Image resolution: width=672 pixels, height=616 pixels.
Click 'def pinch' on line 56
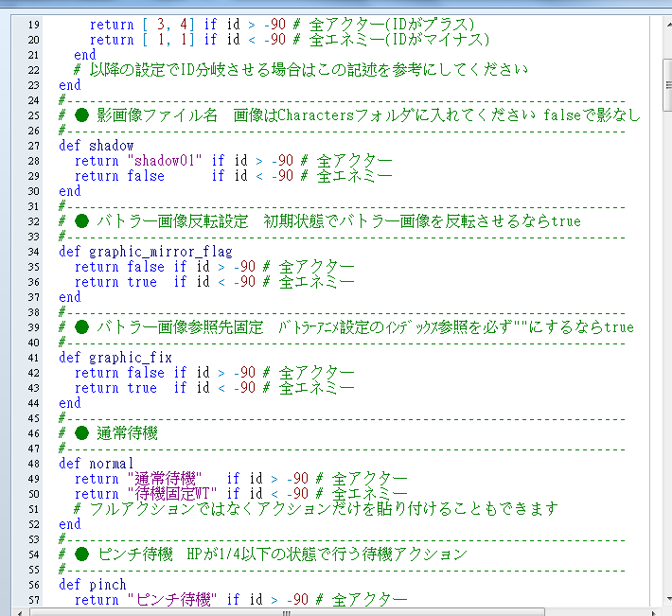tap(93, 585)
